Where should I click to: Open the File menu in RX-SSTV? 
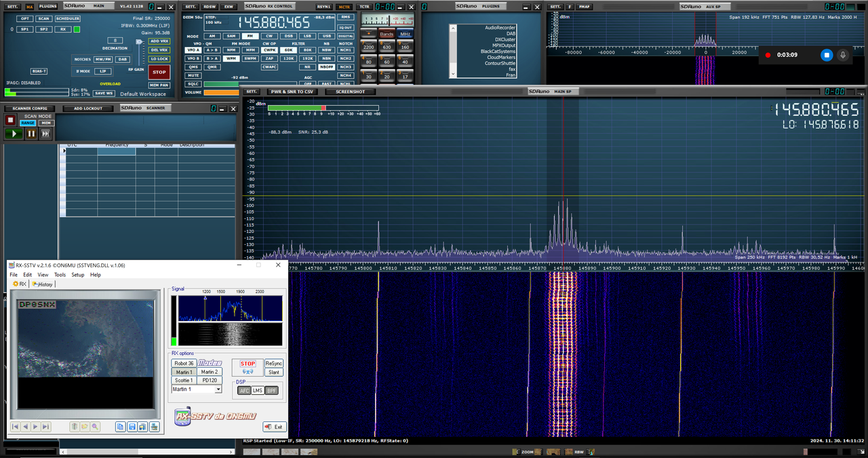point(14,275)
